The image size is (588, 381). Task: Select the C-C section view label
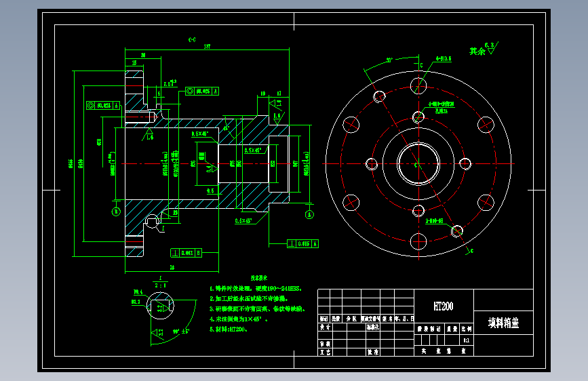point(192,39)
